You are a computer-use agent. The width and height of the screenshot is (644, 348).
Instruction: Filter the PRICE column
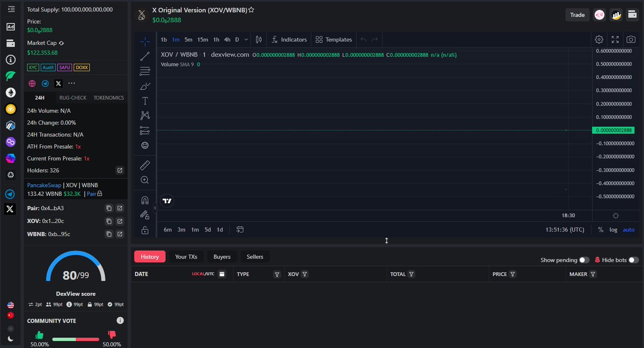pos(513,274)
